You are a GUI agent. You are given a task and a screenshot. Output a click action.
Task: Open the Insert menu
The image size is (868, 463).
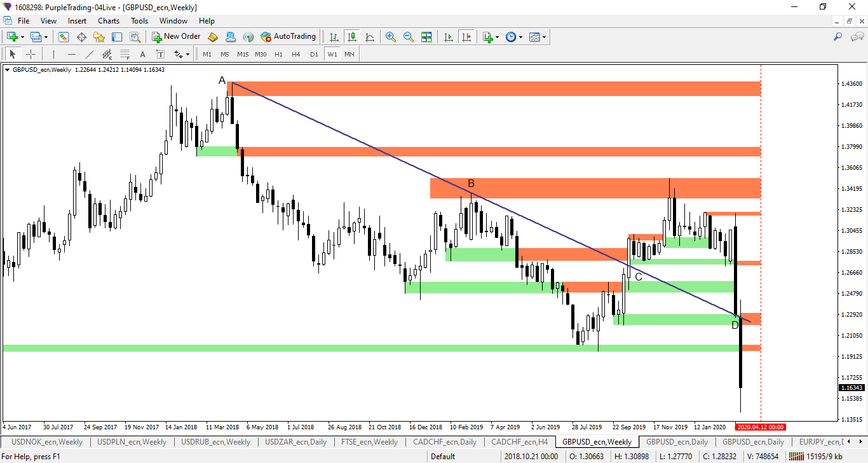(x=77, y=21)
